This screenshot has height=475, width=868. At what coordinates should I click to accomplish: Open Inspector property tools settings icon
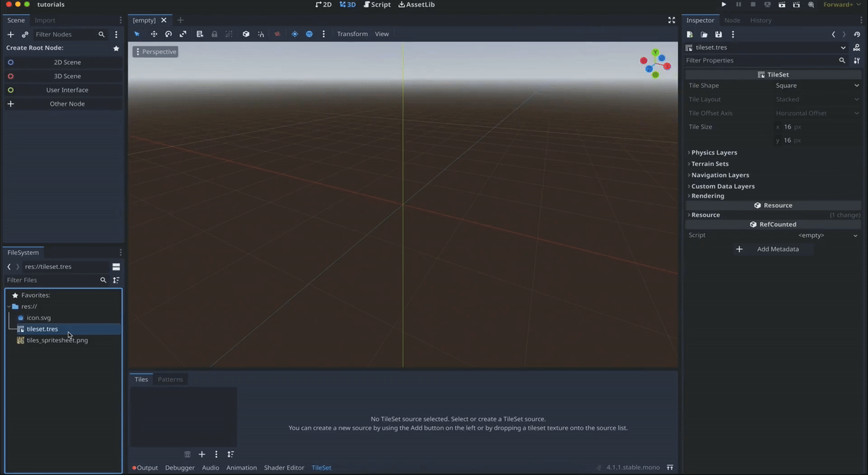pyautogui.click(x=857, y=60)
